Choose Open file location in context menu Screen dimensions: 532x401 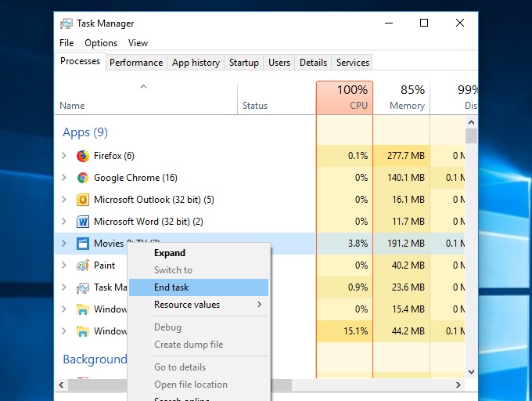(x=199, y=385)
